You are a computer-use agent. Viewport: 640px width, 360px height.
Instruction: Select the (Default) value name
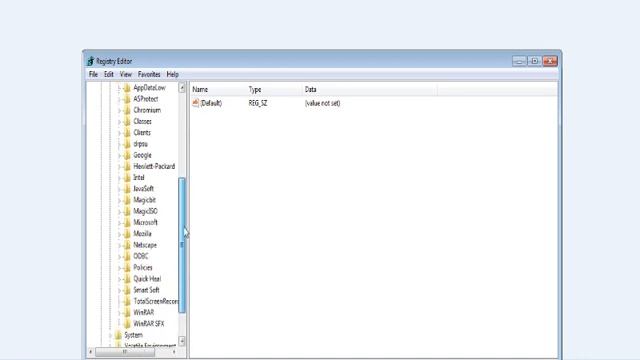211,103
